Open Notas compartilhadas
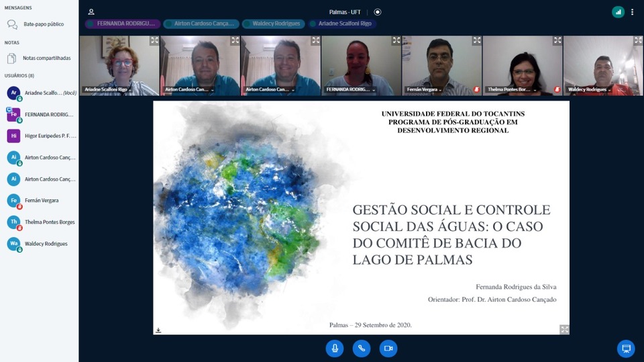Screen dimensions: 644x362 (46, 58)
